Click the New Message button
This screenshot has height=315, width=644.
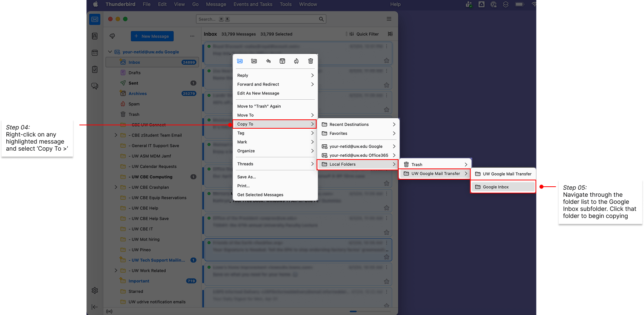tap(152, 36)
